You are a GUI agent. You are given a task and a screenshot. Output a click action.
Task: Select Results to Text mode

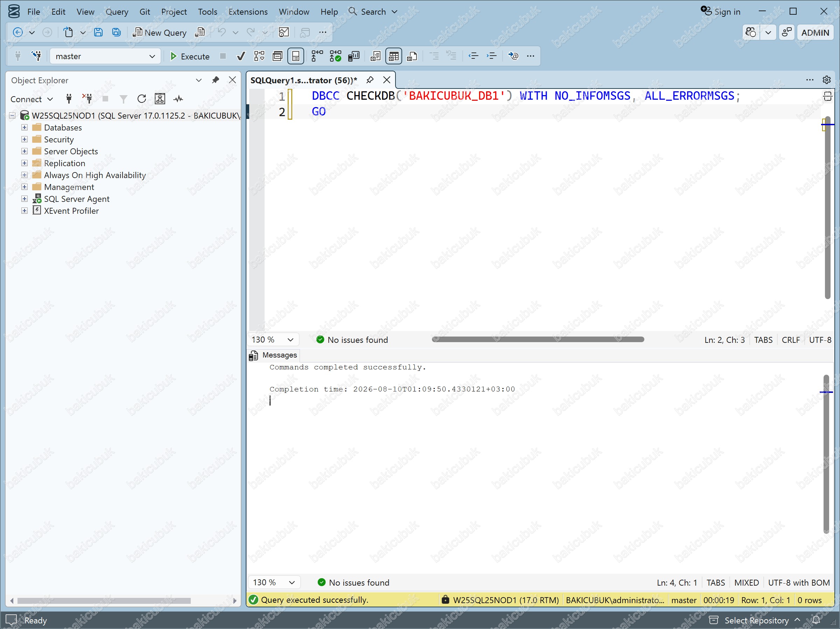[x=375, y=56]
